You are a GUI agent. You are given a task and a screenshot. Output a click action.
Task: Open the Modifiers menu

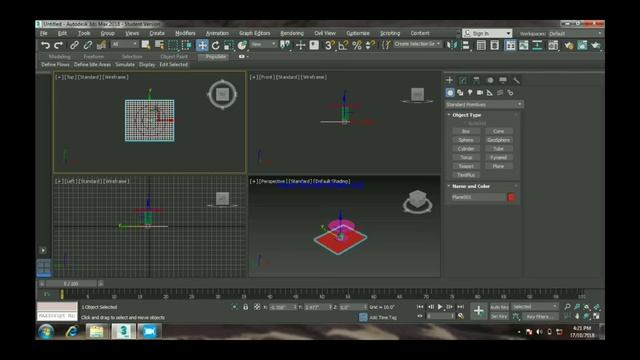tap(185, 33)
